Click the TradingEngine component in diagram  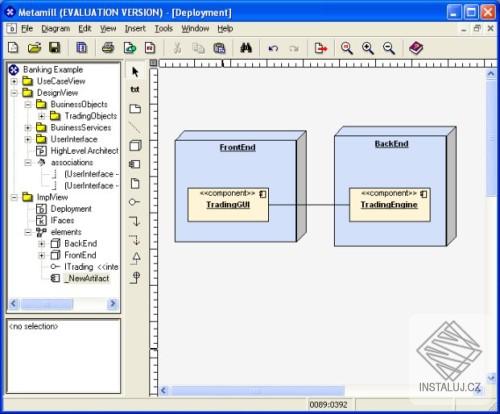point(390,205)
